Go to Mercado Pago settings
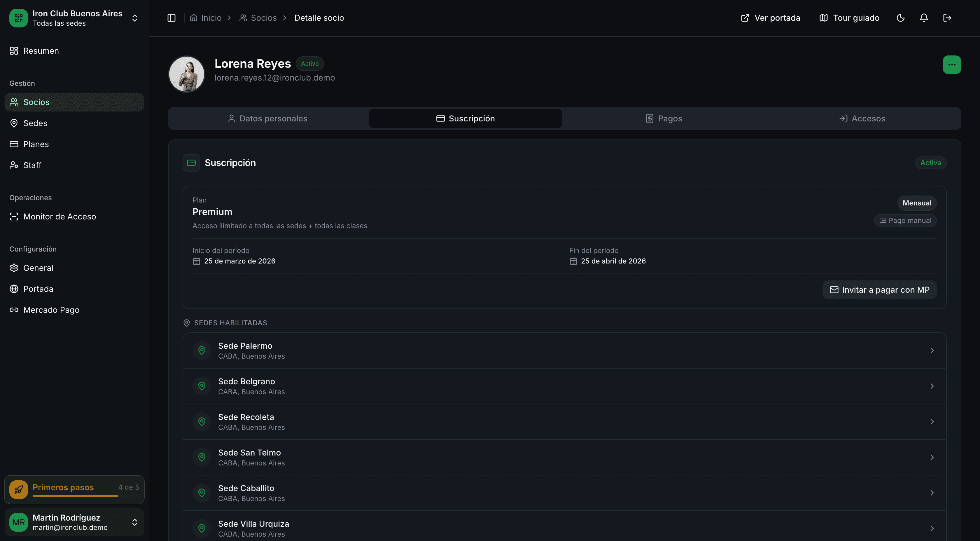Viewport: 980px width, 541px height. 51,310
